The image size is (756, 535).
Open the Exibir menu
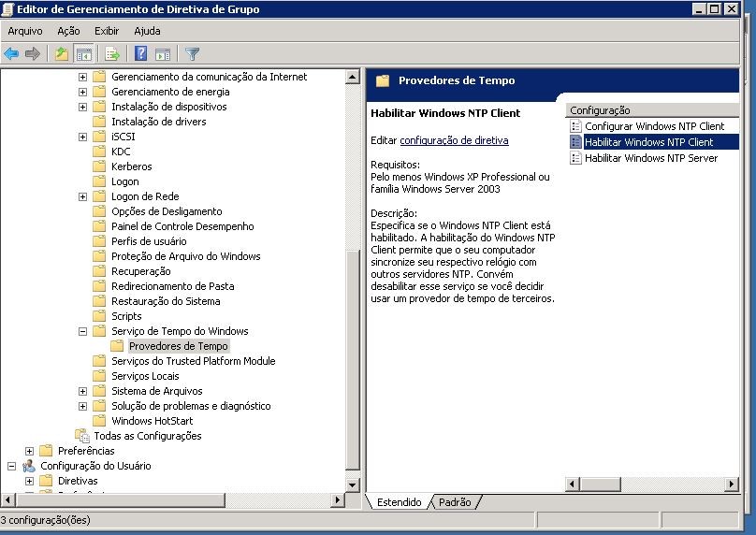pyautogui.click(x=107, y=31)
